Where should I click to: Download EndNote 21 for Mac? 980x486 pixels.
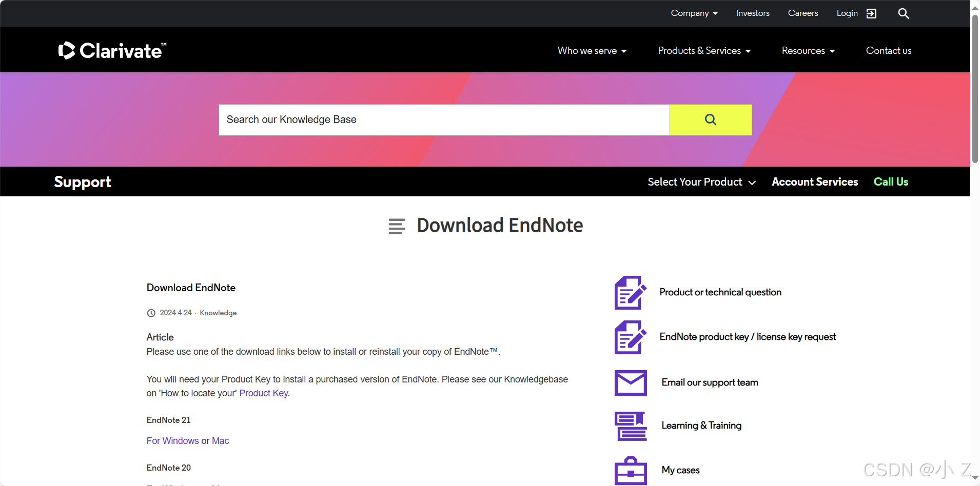(221, 441)
